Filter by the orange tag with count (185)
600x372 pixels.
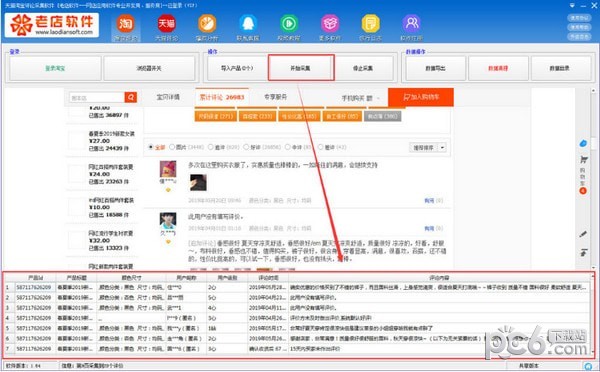[x=299, y=116]
